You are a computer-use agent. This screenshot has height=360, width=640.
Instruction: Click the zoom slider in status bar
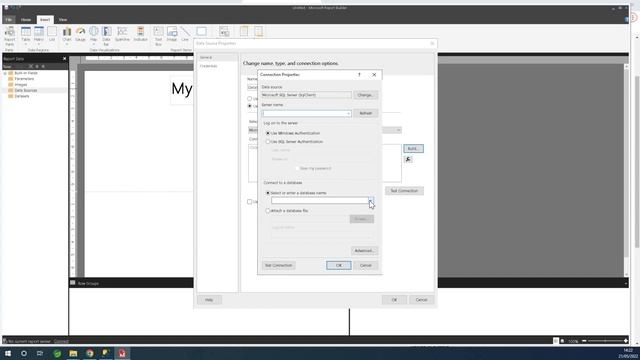pyautogui.click(x=605, y=340)
